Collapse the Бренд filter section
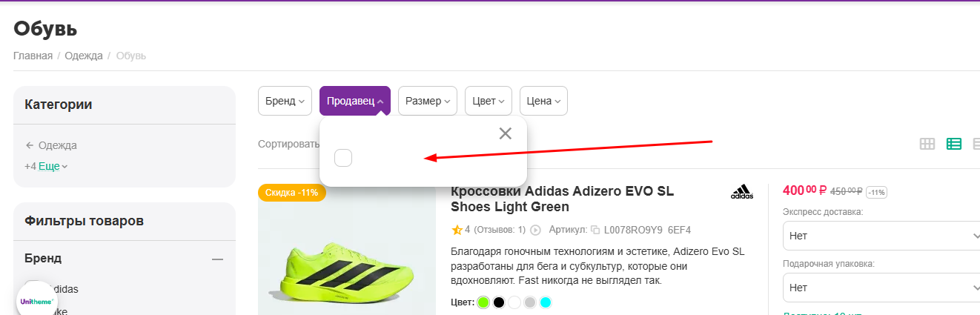 pos(217,259)
